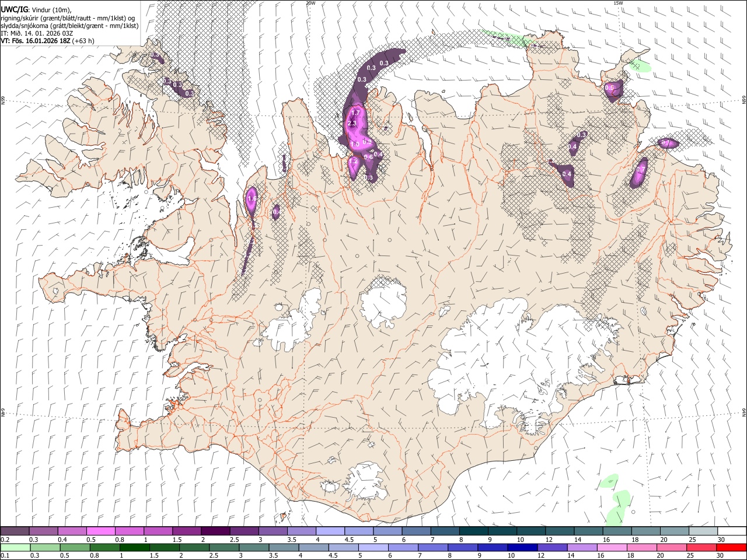
Task: Select the darkest green 1 rain legend swatch
Action: [134, 547]
